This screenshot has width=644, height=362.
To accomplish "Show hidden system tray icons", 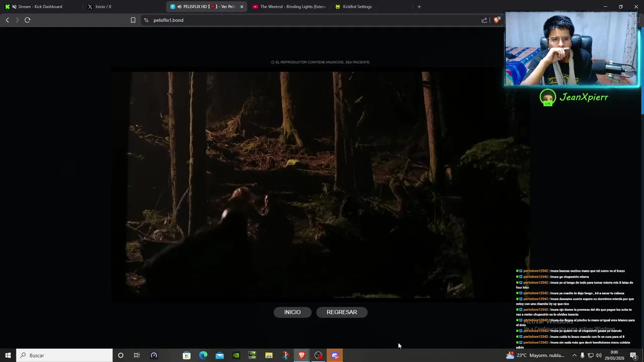I will (575, 355).
